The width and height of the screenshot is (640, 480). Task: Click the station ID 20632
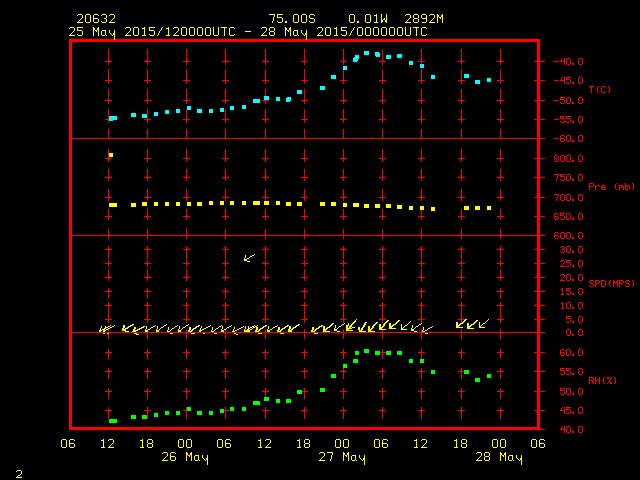click(93, 19)
